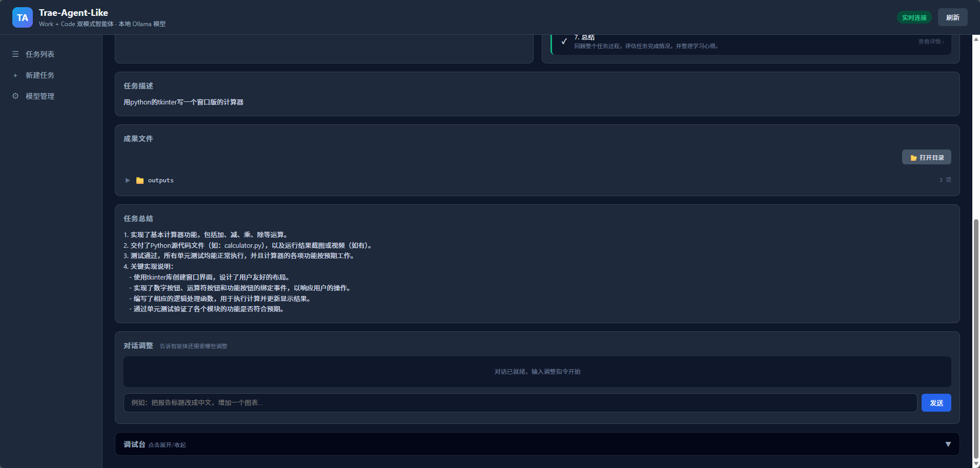This screenshot has height=468, width=980.
Task: Focus the adjustment instruction input field
Action: 520,402
